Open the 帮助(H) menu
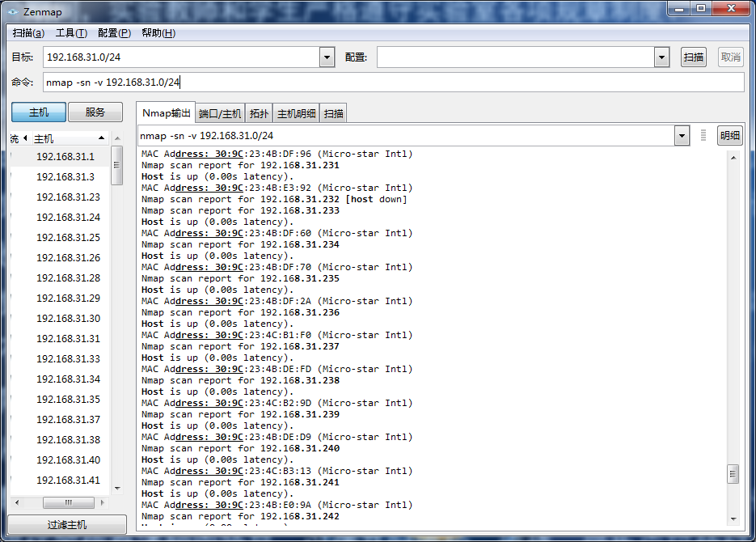This screenshot has height=542, width=756. point(158,33)
